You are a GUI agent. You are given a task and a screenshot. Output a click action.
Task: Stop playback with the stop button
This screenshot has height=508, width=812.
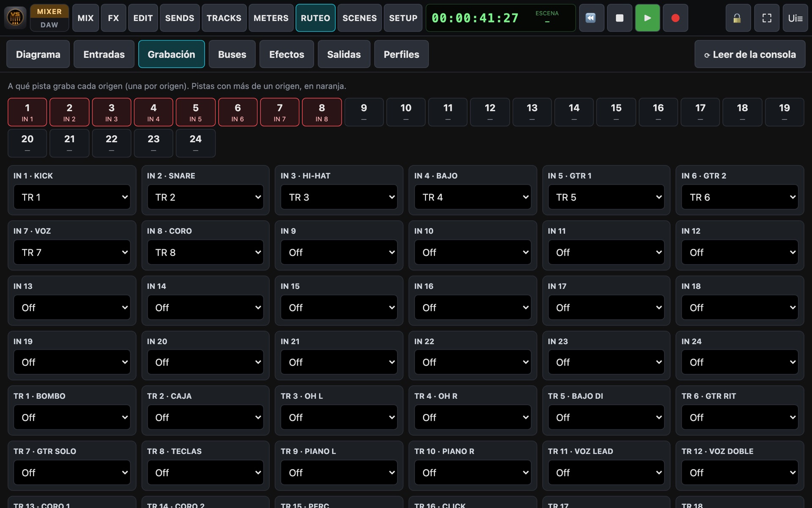(619, 18)
